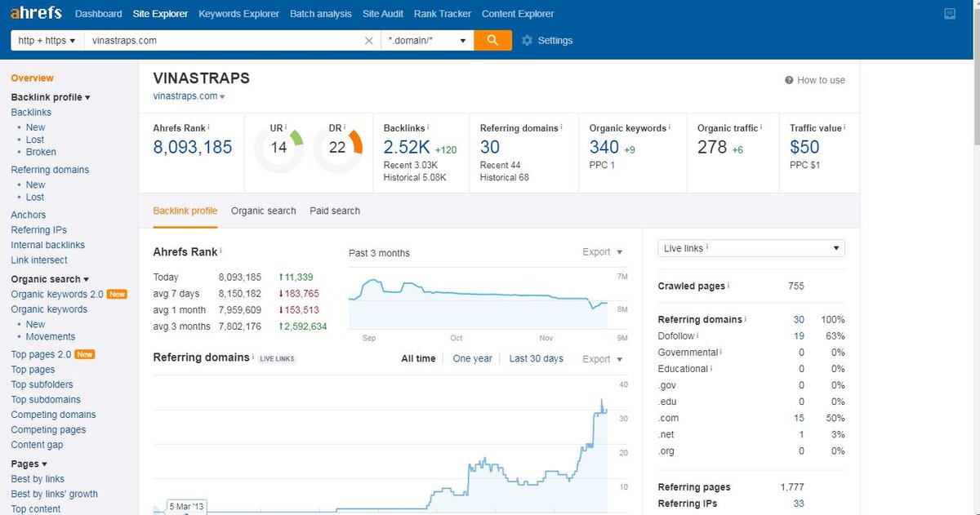The height and width of the screenshot is (515, 980).
Task: Click the info icon beside Traffic value
Action: tap(845, 127)
